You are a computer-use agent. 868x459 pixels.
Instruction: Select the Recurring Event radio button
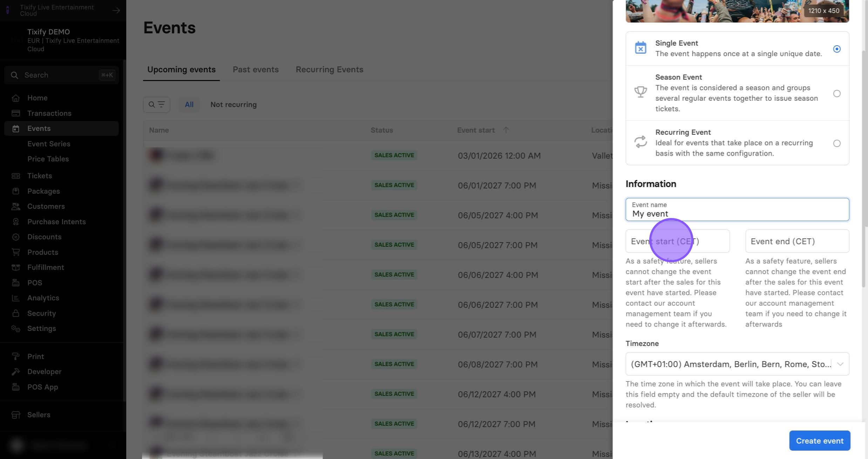[837, 143]
